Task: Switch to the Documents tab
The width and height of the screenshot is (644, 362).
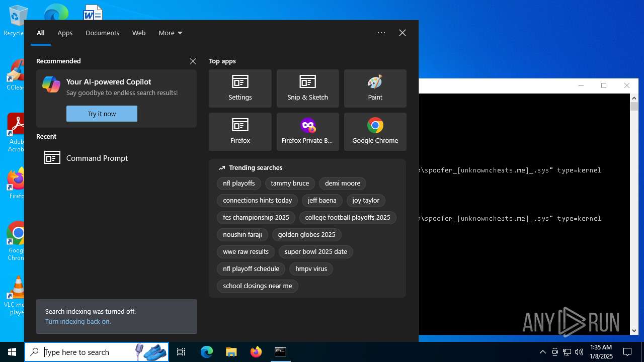Action: coord(102,33)
